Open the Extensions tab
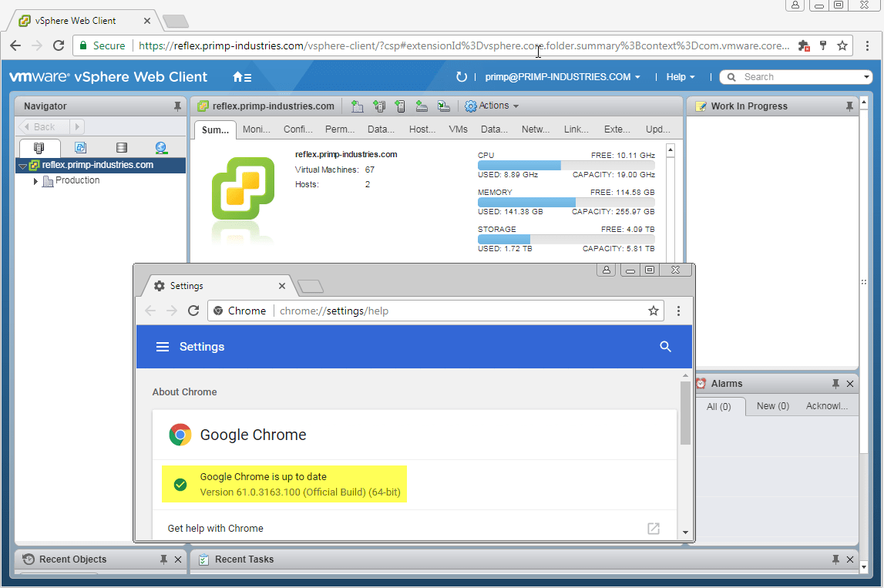Viewport: 884px width, 588px height. pyautogui.click(x=617, y=129)
